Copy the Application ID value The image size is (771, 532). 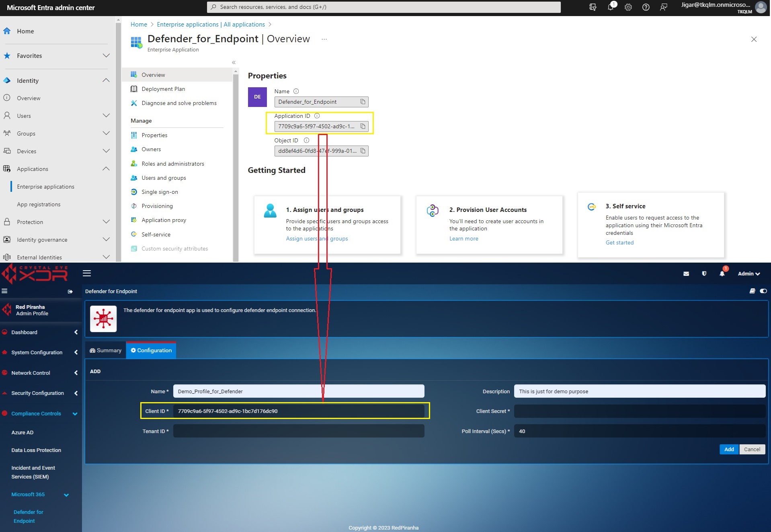363,126
